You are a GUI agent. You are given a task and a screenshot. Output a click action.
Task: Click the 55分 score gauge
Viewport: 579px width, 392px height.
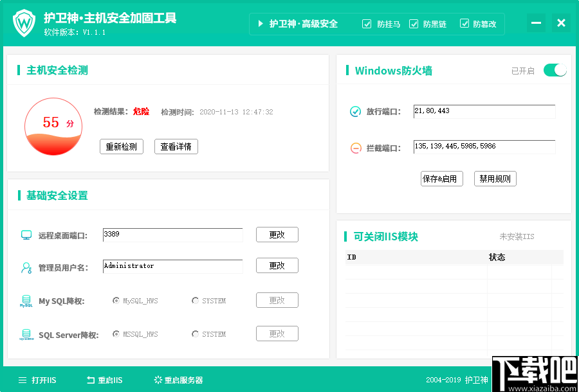tap(53, 127)
